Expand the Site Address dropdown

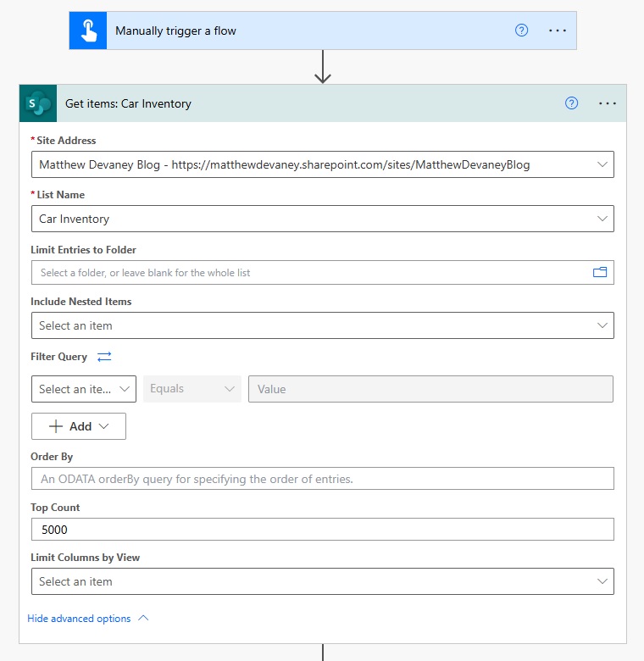pyautogui.click(x=602, y=164)
